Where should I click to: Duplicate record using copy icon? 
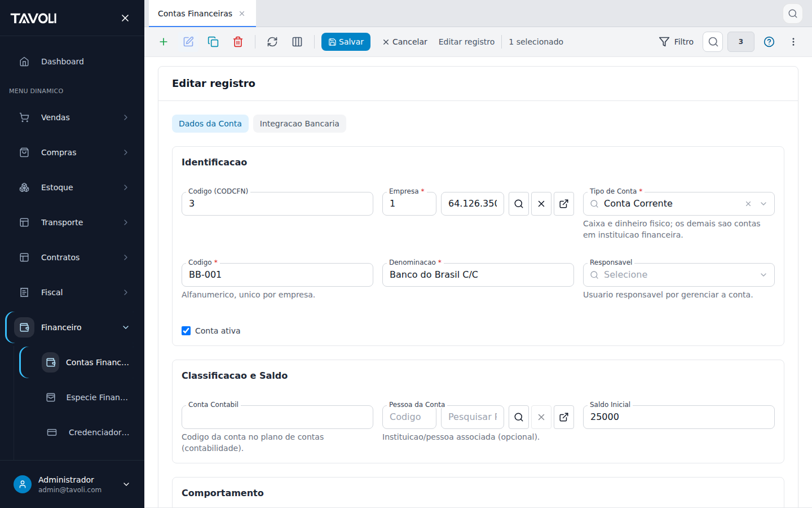coord(213,42)
